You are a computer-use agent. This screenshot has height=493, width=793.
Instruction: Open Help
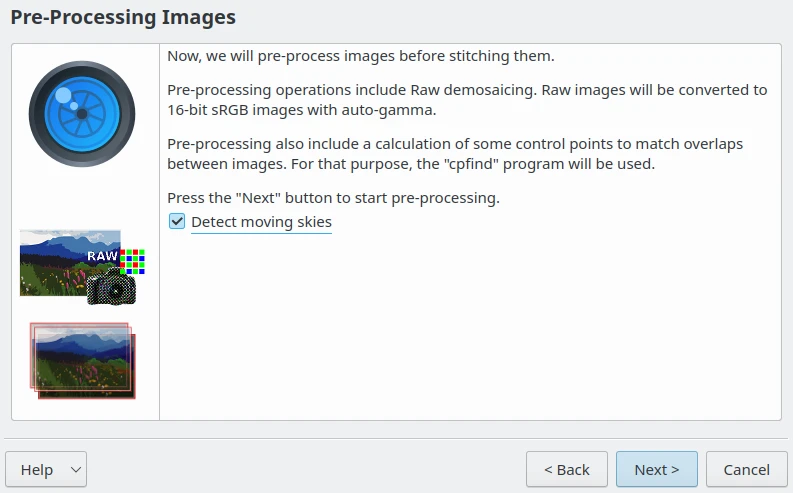36,470
